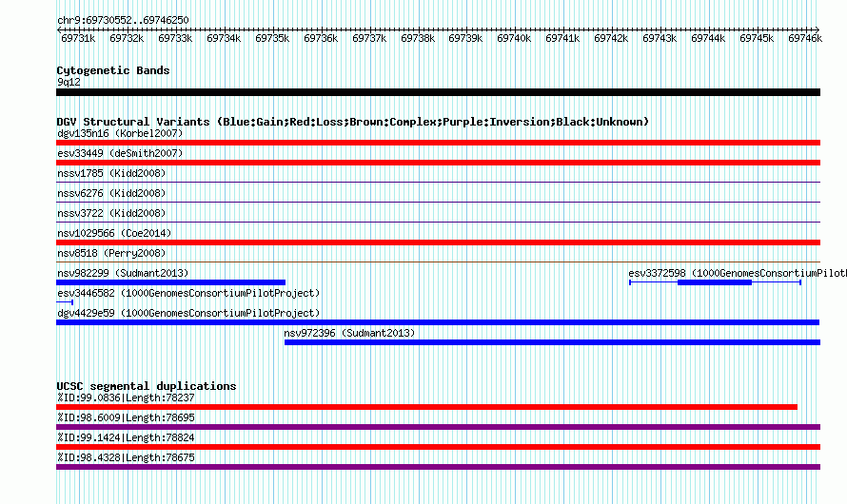Select the blue dgv4429e59 gain bar
This screenshot has width=847, height=504.
[x=438, y=322]
